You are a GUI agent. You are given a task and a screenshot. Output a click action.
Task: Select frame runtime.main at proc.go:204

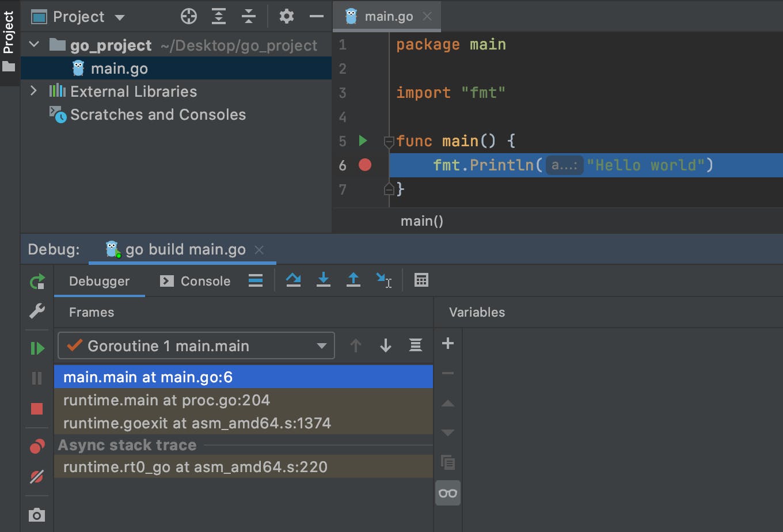(x=244, y=400)
